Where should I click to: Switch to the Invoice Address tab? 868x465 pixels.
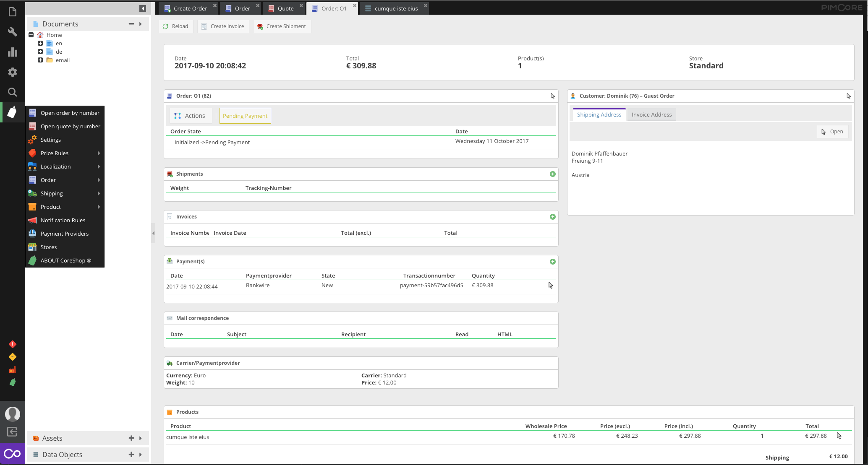point(651,115)
